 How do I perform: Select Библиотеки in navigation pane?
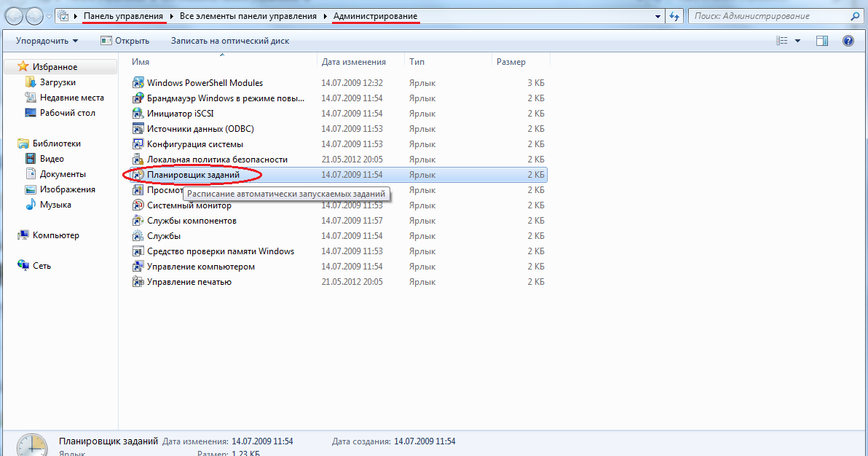(57, 143)
